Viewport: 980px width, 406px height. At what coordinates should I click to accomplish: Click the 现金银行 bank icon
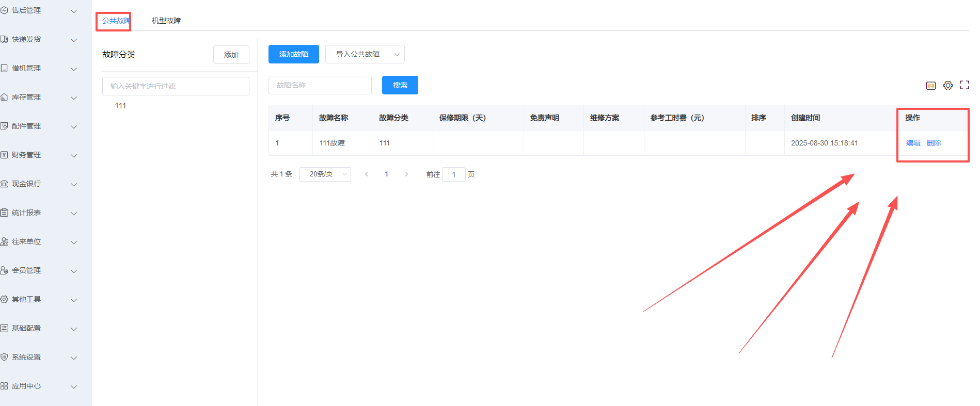tap(4, 184)
